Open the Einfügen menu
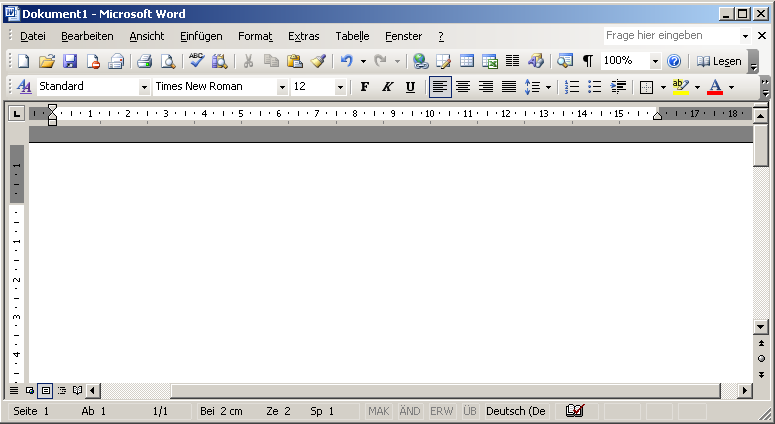This screenshot has height=424, width=775. click(201, 36)
